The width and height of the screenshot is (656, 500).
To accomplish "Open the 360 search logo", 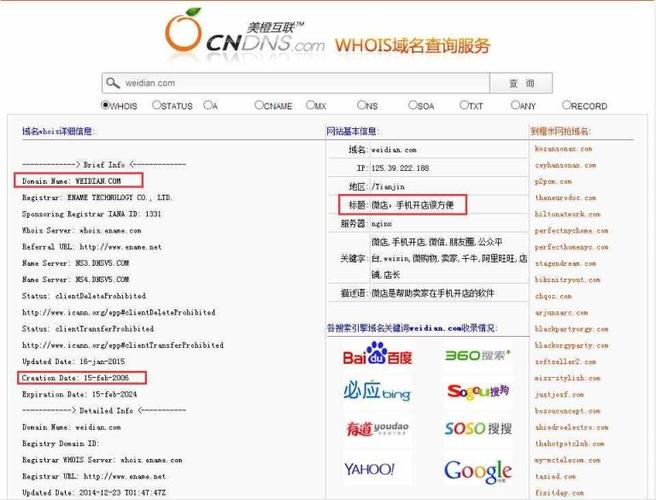I will click(477, 355).
